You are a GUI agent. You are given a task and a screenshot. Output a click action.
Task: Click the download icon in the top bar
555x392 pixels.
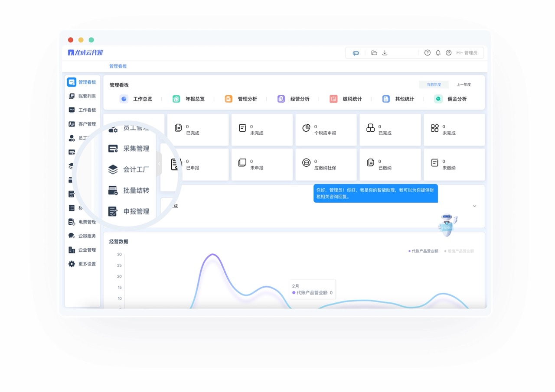point(385,53)
